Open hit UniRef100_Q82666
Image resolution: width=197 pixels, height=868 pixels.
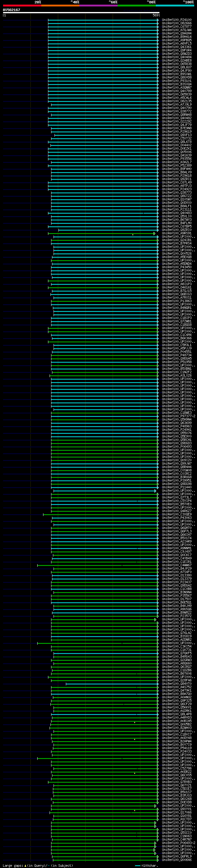[x=177, y=23]
